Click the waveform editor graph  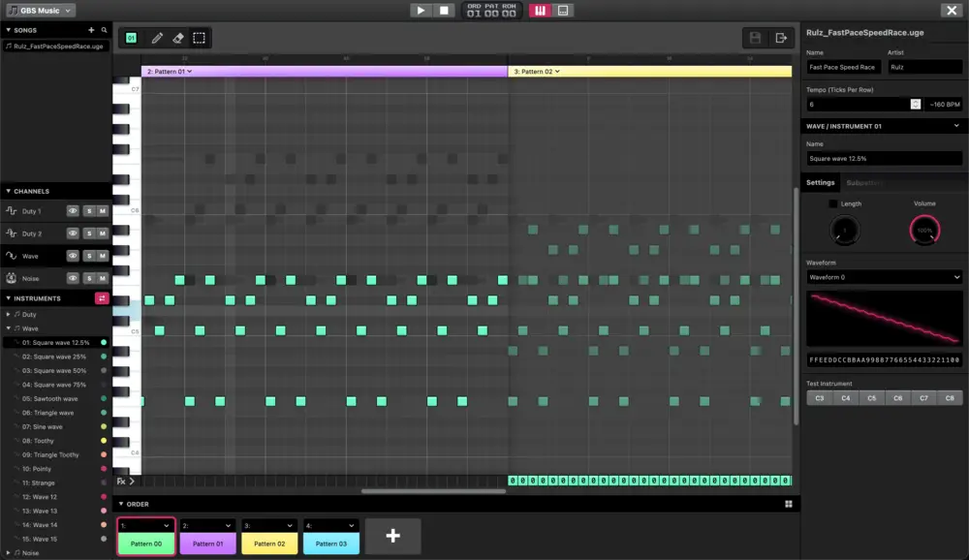885,319
